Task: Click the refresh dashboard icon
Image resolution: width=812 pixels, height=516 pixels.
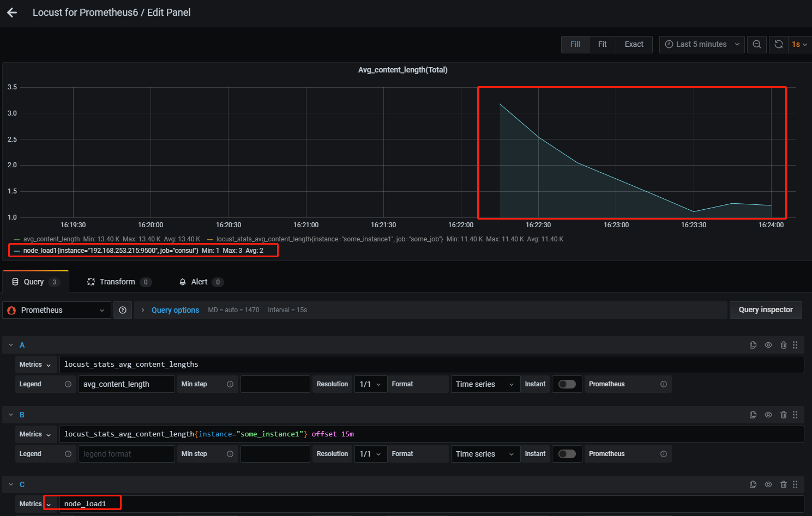Action: click(778, 44)
